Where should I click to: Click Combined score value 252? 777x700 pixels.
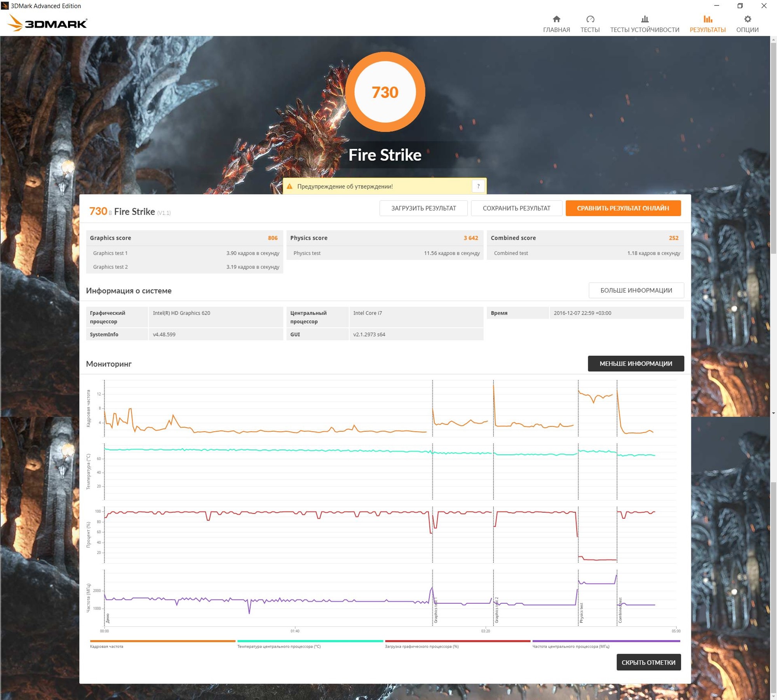(673, 238)
